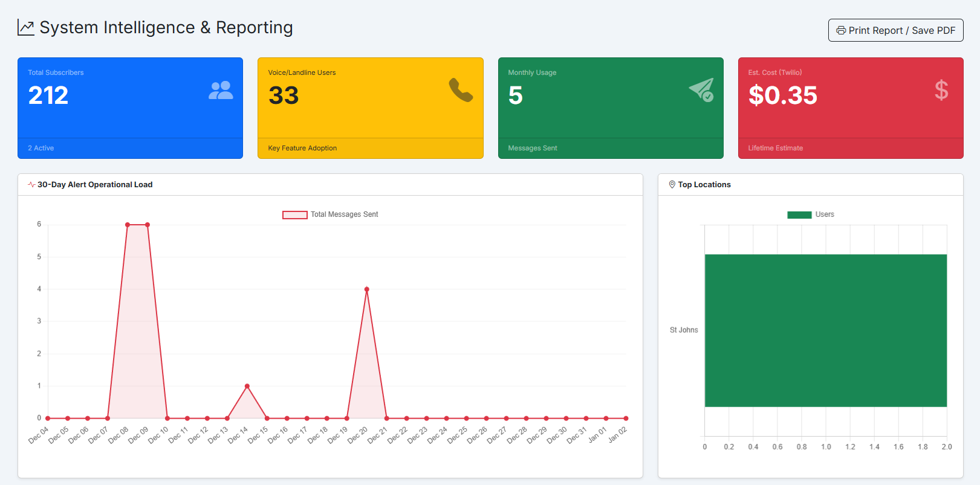Click the Dec 08 peak data point
The image size is (980, 485).
coord(128,225)
